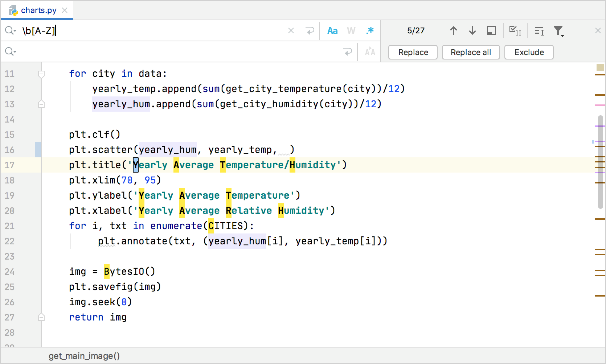The image size is (606, 364).
Task: Collapse the code fold at line 11
Action: 41,74
